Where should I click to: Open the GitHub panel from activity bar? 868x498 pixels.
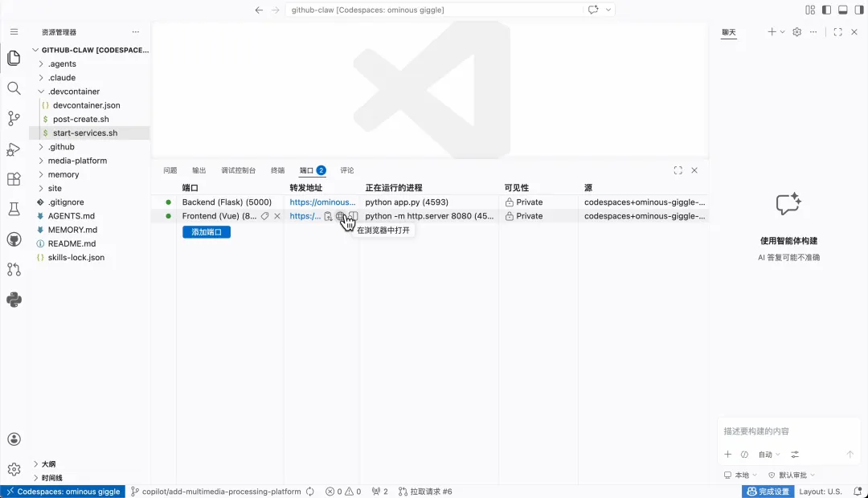pos(13,239)
